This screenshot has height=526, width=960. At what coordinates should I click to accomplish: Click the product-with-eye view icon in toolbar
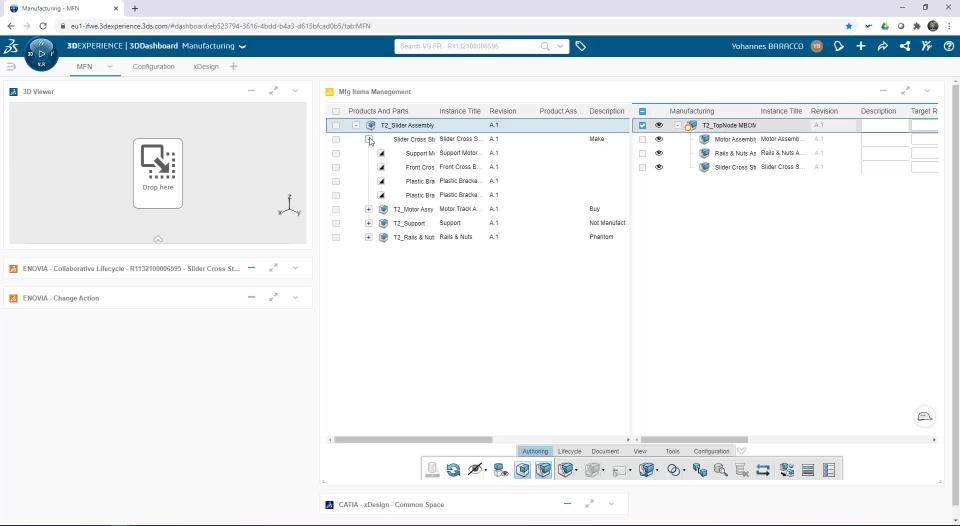coord(501,470)
